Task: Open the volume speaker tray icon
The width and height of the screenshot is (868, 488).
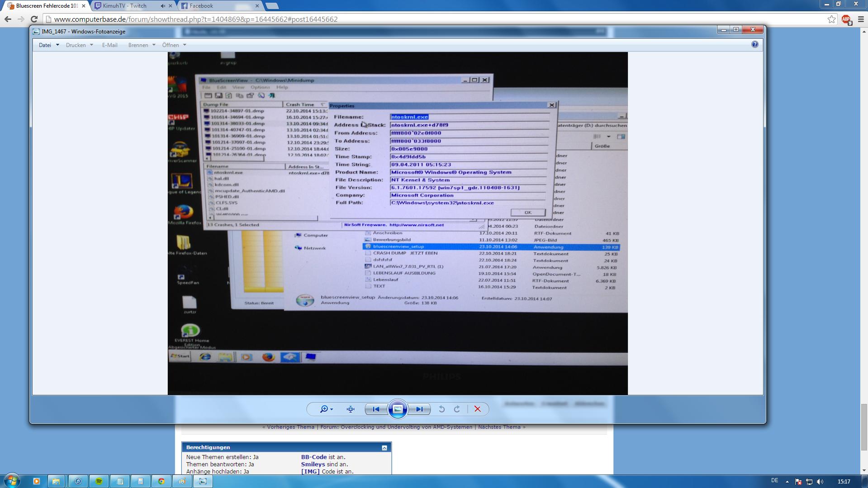Action: (820, 482)
